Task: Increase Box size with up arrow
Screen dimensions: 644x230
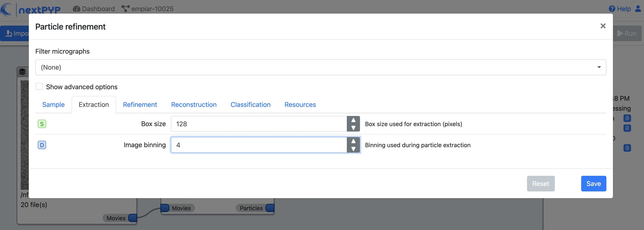Action: tap(353, 120)
